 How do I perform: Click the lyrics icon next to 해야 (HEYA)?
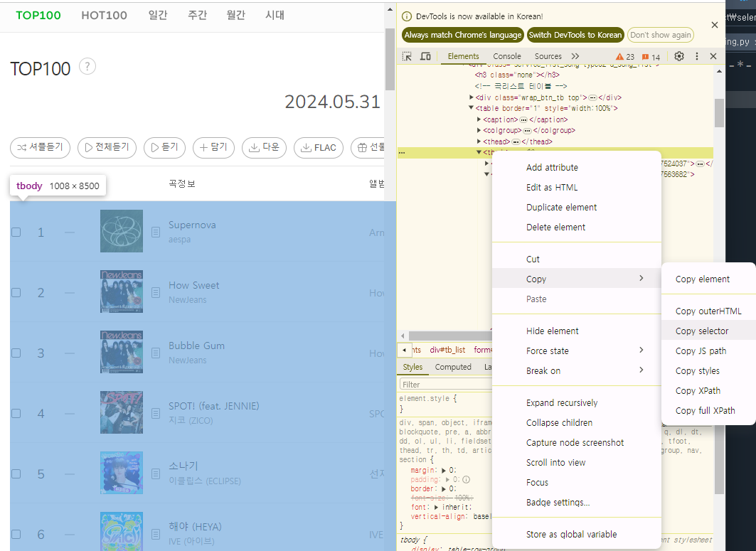156,534
